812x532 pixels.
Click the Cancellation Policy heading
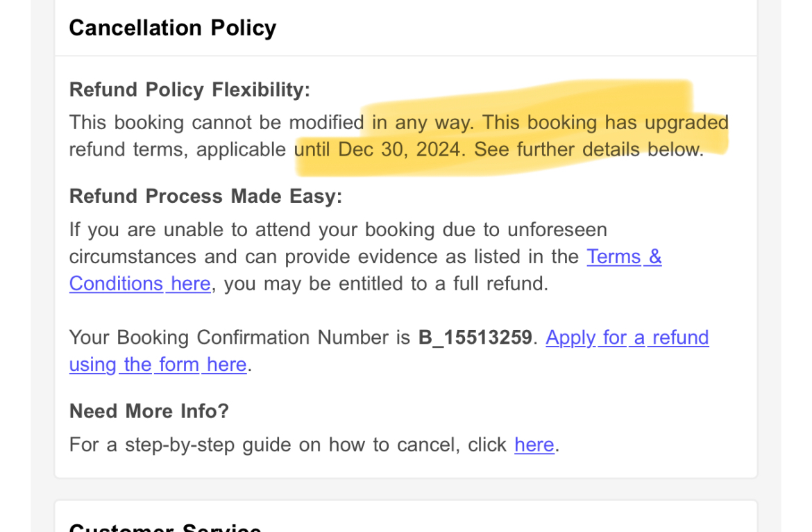pyautogui.click(x=172, y=28)
